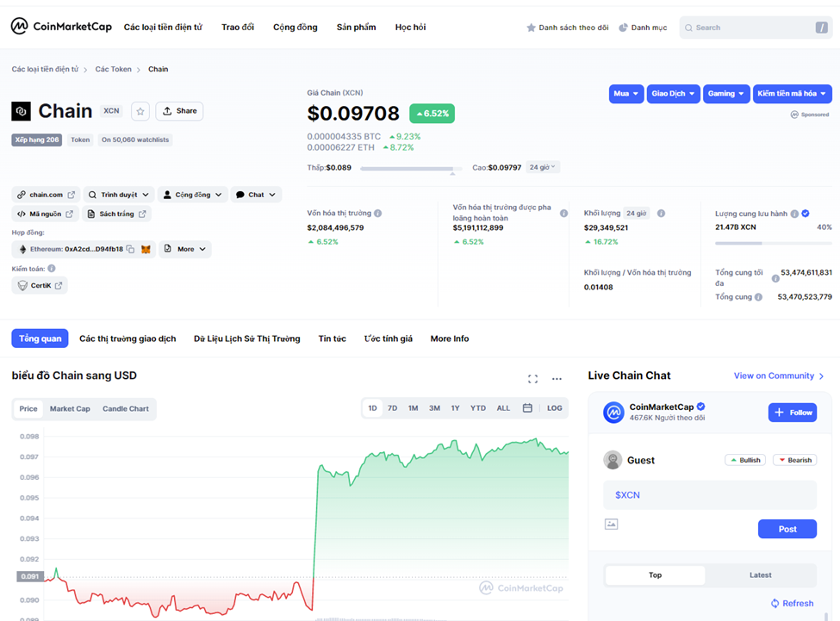Open Danh sách theo dõi watchlist
This screenshot has height=621, width=840.
coord(567,28)
